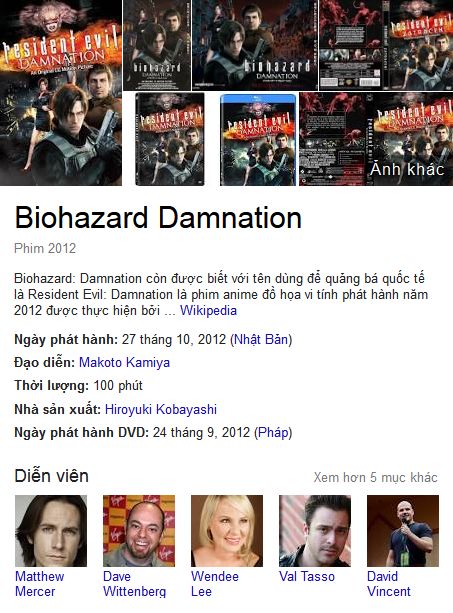The image size is (453, 613).
Task: Follow the Wikipedia link in description
Action: (208, 310)
